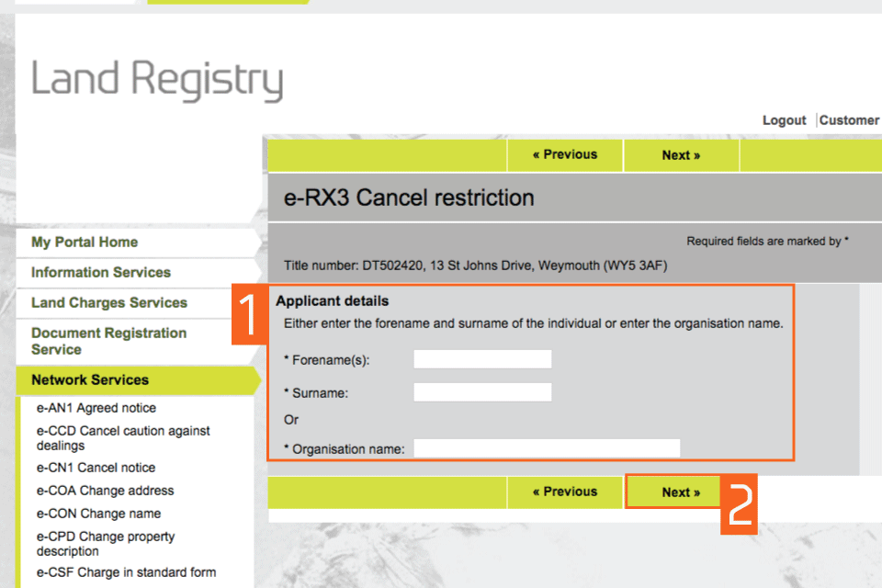Image resolution: width=882 pixels, height=588 pixels.
Task: Go to My Portal Home
Action: pyautogui.click(x=85, y=243)
